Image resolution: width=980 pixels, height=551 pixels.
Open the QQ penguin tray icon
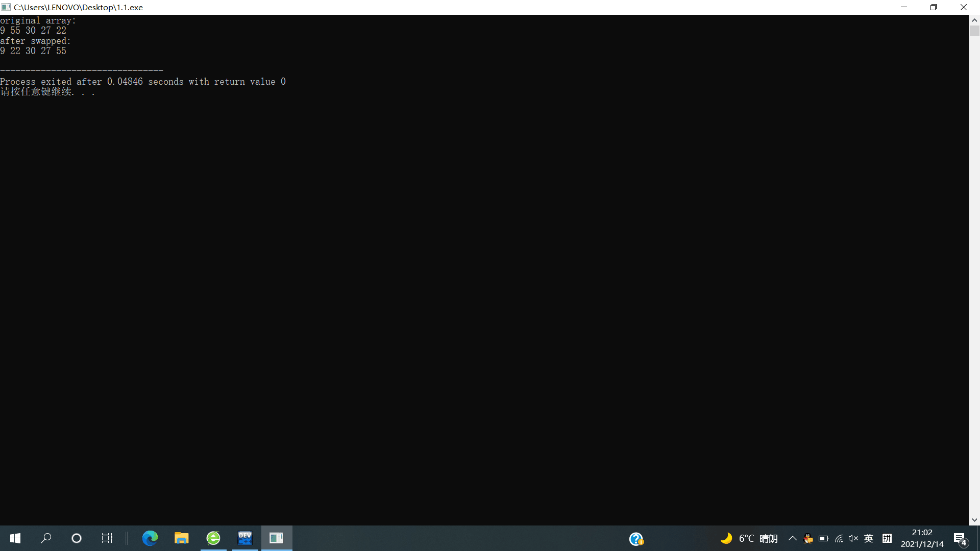[x=808, y=538]
